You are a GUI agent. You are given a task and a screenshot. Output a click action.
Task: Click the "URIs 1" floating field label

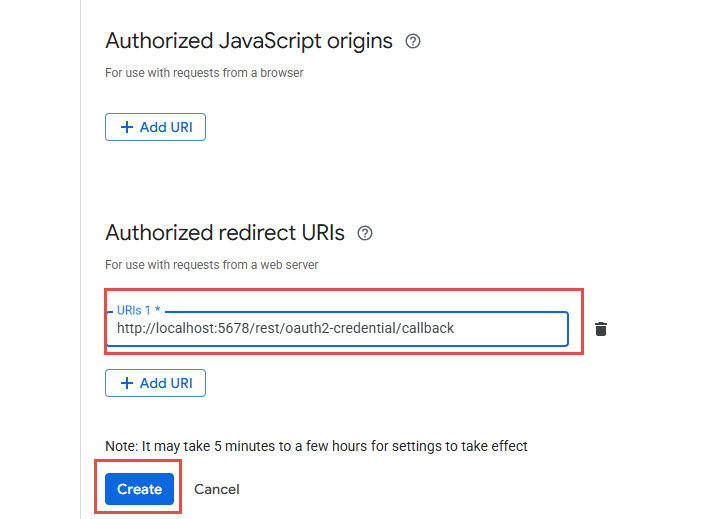pos(136,311)
